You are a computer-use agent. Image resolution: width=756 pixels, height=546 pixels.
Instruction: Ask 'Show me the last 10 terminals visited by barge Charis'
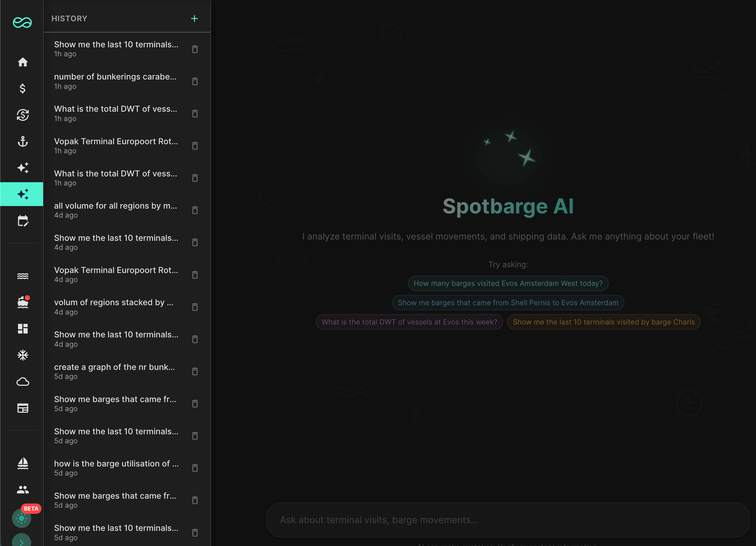[x=604, y=322]
